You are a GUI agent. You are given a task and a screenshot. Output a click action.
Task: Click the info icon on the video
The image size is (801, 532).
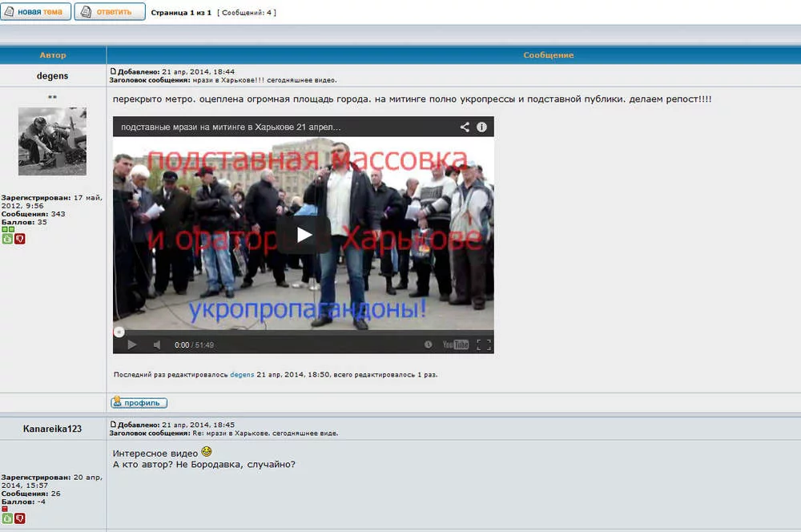click(x=481, y=127)
